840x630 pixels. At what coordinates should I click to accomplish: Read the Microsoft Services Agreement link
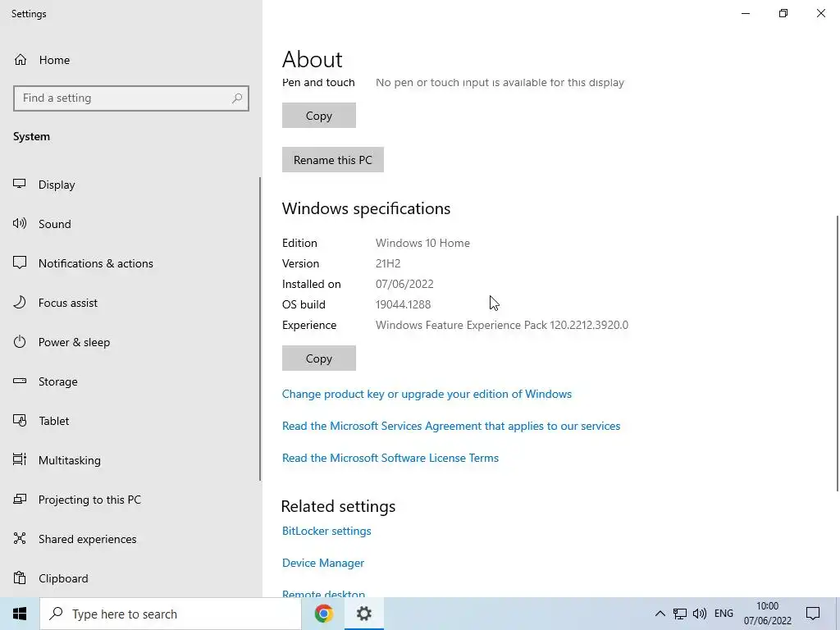[451, 426]
